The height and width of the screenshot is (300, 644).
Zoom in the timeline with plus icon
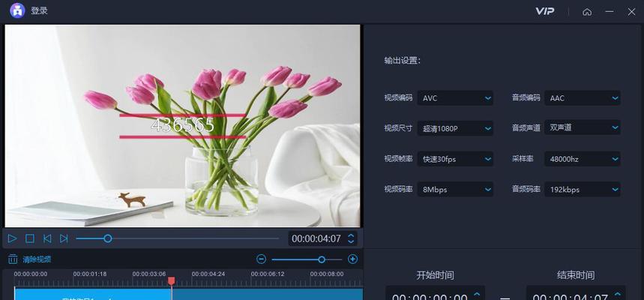pos(352,259)
